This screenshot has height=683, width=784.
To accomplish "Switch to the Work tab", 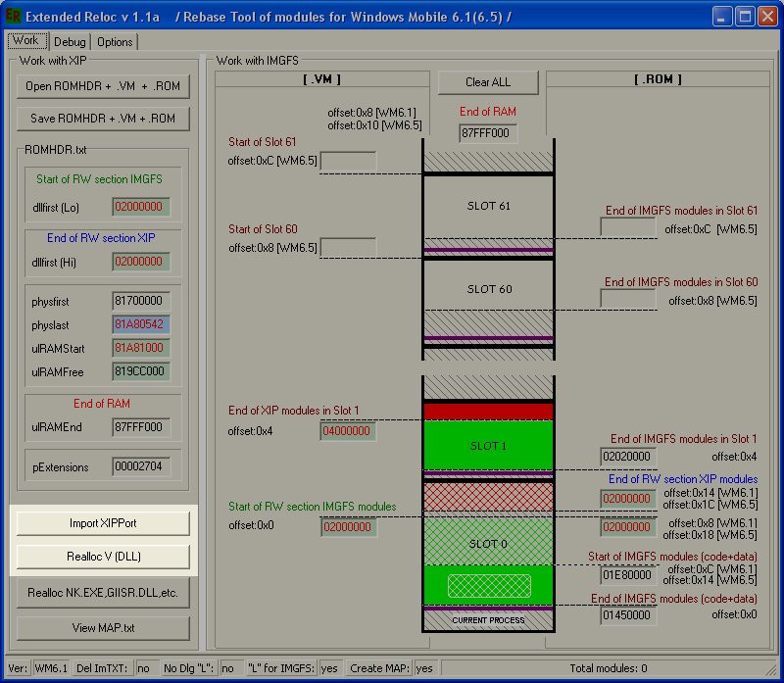I will tap(27, 40).
